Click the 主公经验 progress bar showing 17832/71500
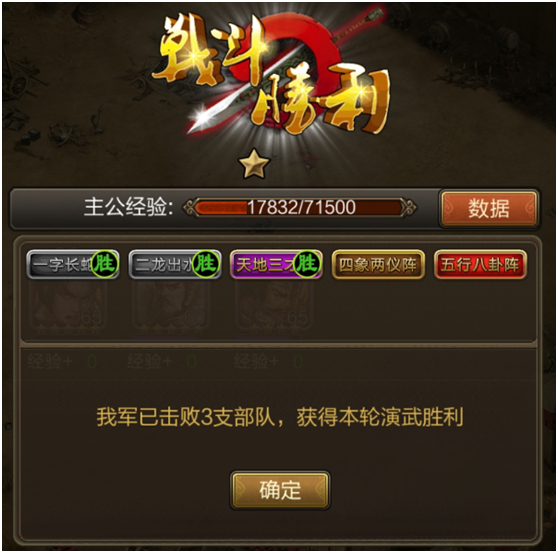 (300, 207)
